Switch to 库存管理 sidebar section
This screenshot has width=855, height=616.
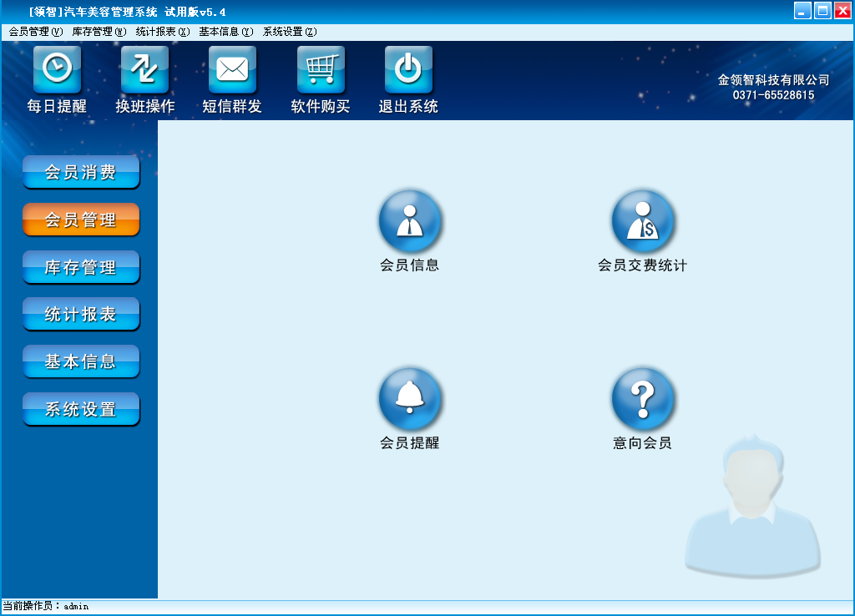click(x=81, y=268)
